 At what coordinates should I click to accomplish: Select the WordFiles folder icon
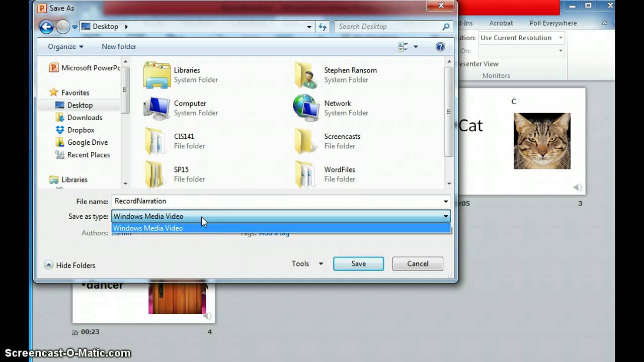point(305,174)
